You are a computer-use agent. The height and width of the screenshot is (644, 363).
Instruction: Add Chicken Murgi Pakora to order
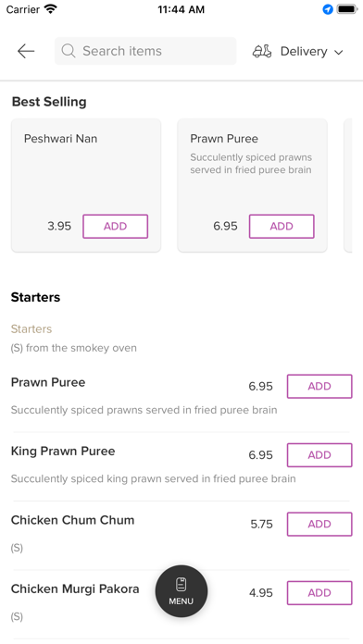[x=319, y=593]
